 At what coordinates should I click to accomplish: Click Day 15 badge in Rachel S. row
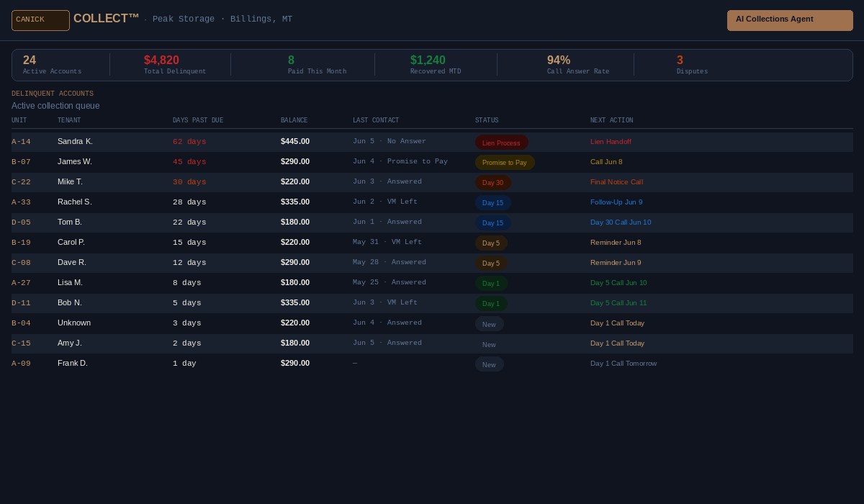493,203
